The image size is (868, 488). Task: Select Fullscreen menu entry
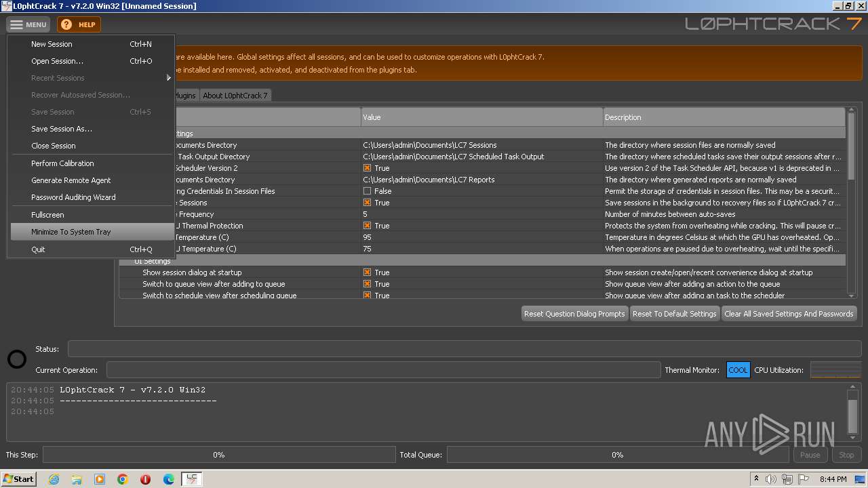pos(92,215)
